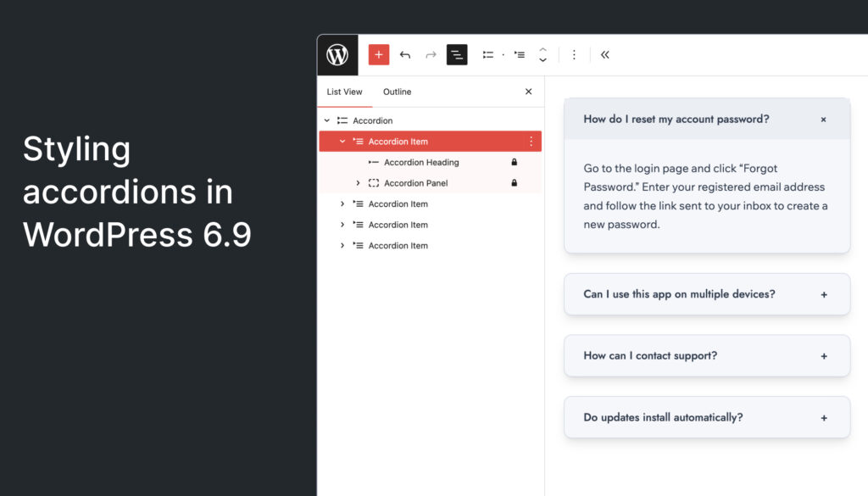Viewport: 868px width, 496px height.
Task: Expand the third Accordion Item row
Action: (342, 225)
